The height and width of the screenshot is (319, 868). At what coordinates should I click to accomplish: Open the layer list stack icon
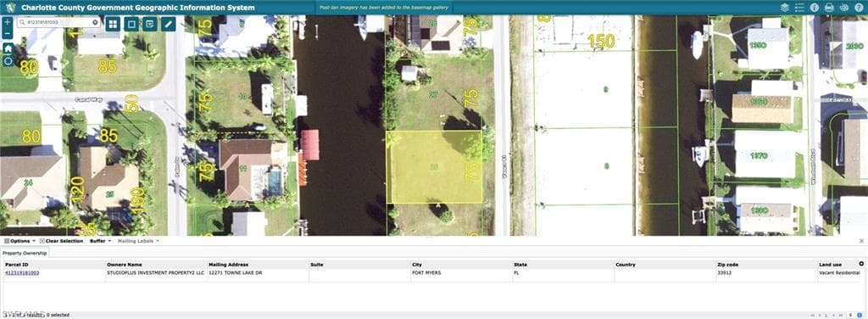[x=784, y=7]
